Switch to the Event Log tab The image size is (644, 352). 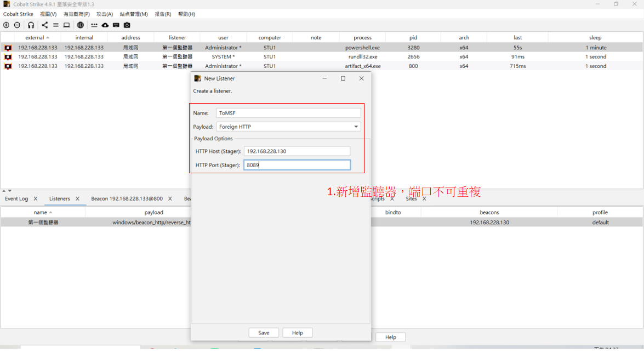pyautogui.click(x=16, y=199)
